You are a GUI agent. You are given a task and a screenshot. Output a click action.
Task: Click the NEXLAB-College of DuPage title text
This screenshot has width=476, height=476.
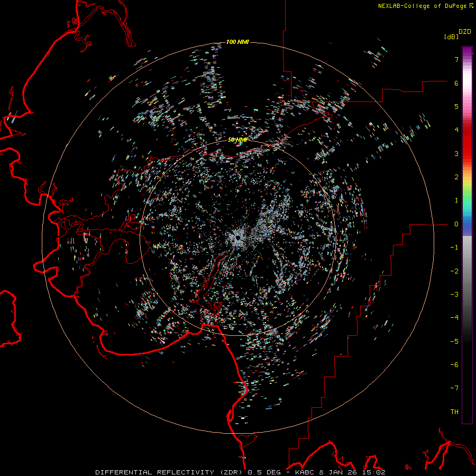(x=423, y=6)
